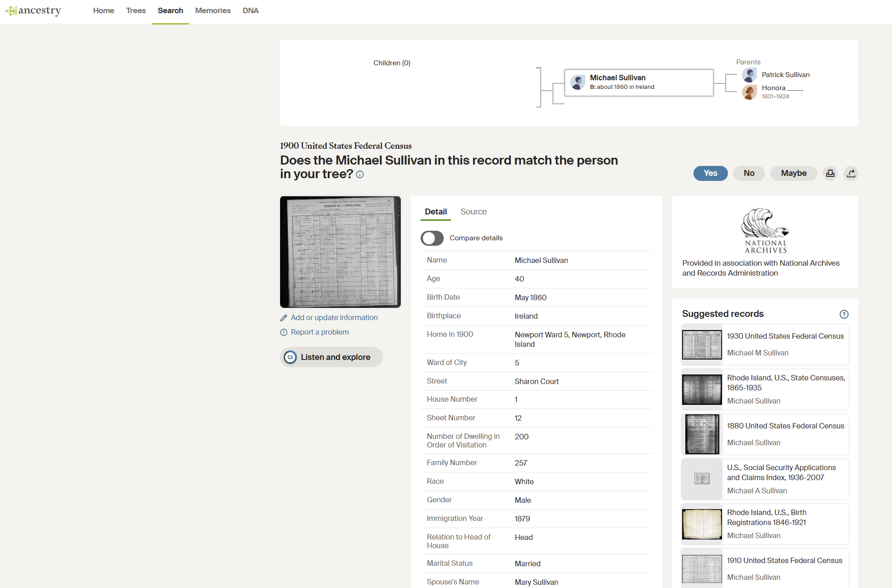Click the share icon button
The height and width of the screenshot is (588, 892).
[x=851, y=173]
